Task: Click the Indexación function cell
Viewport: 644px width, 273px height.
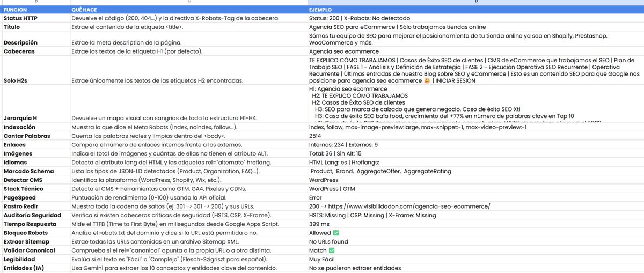Action: coord(35,127)
